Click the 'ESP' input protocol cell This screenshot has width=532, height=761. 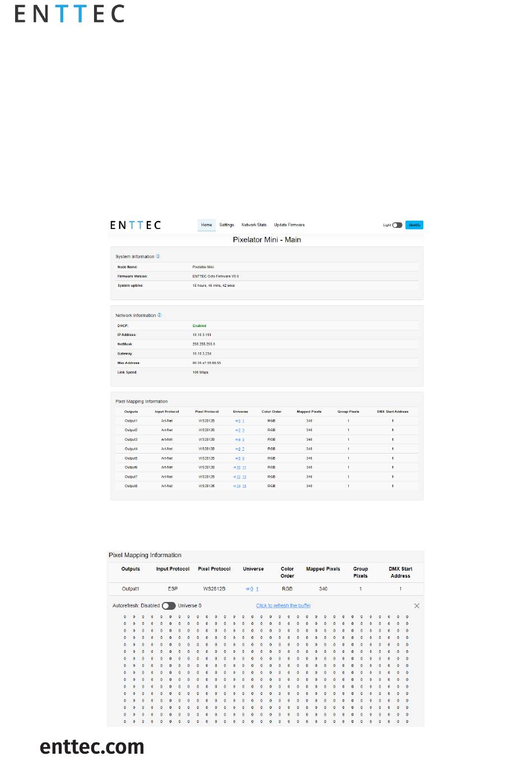pyautogui.click(x=172, y=589)
